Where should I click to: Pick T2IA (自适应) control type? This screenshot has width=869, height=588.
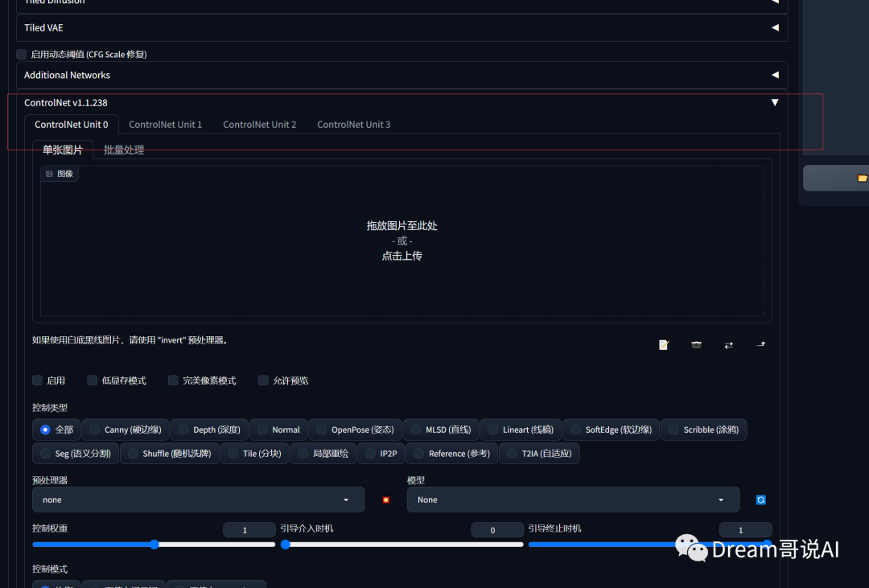[x=539, y=454]
